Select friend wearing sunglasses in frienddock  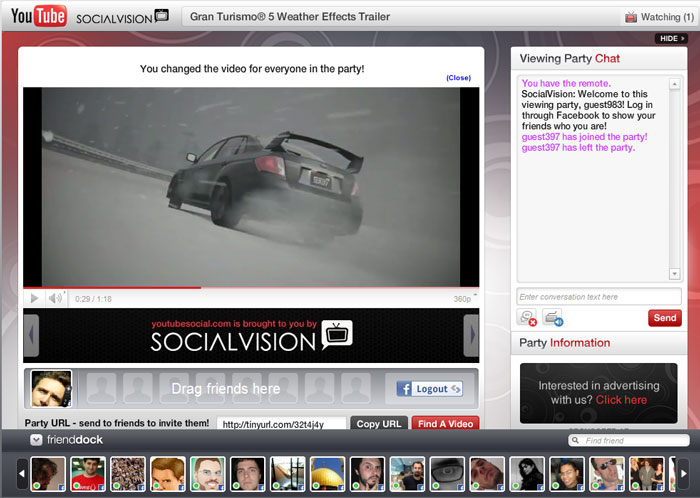607,474
